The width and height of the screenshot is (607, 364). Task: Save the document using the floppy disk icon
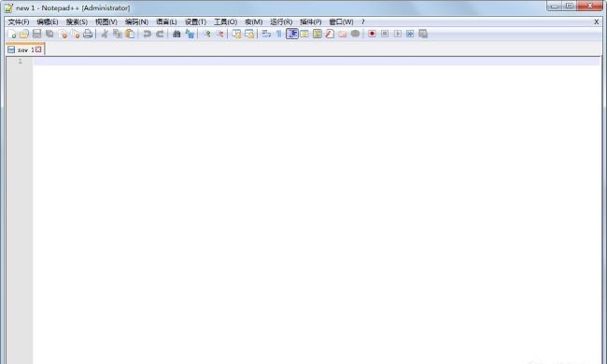coord(36,34)
